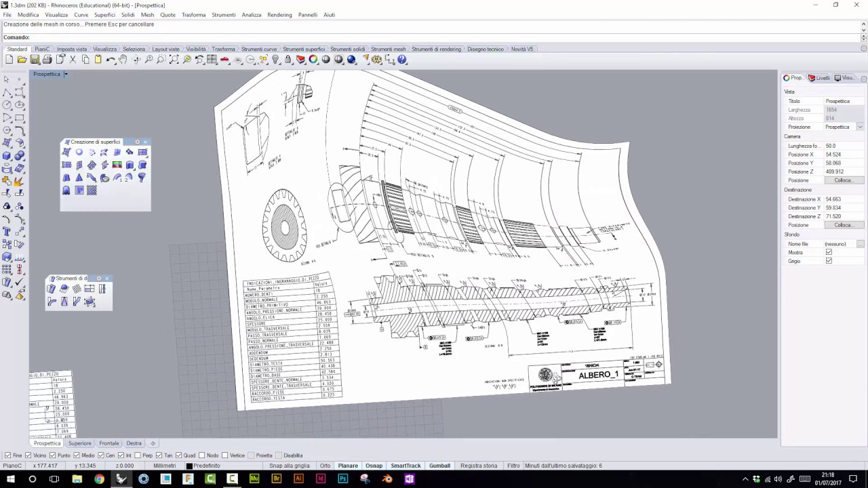Click the light bulb Hide objects icon
This screenshot has height=488, width=868.
(275, 60)
